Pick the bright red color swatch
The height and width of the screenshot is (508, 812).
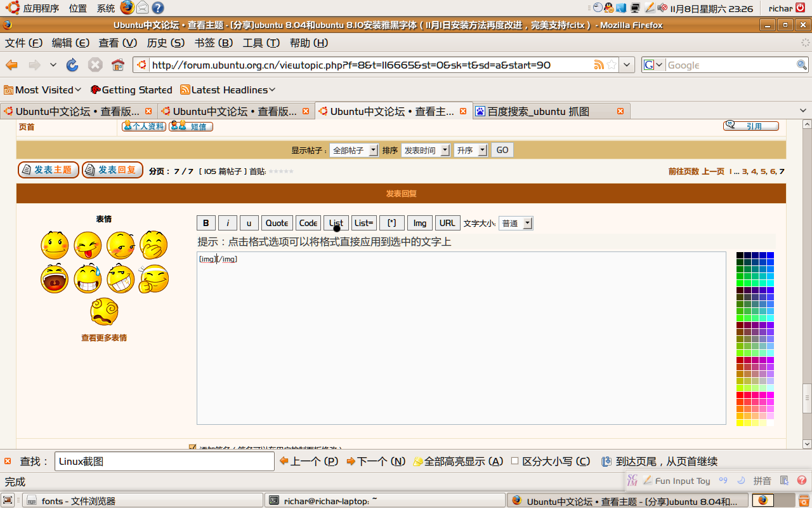coord(740,395)
